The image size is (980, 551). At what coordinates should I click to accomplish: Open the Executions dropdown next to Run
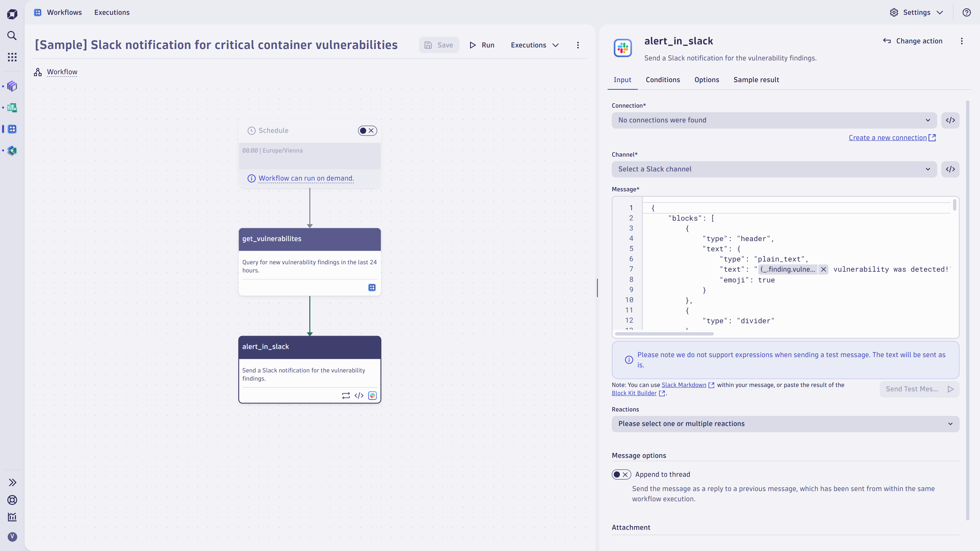tap(534, 45)
